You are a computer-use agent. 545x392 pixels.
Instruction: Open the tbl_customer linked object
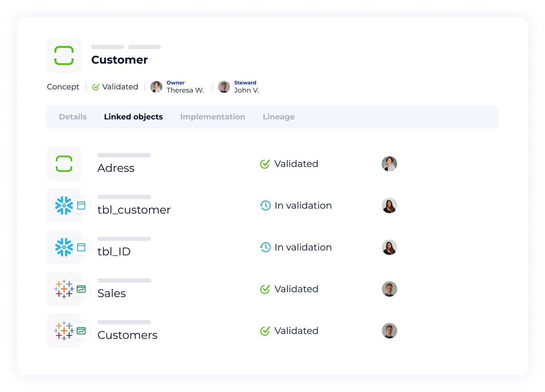tap(134, 210)
